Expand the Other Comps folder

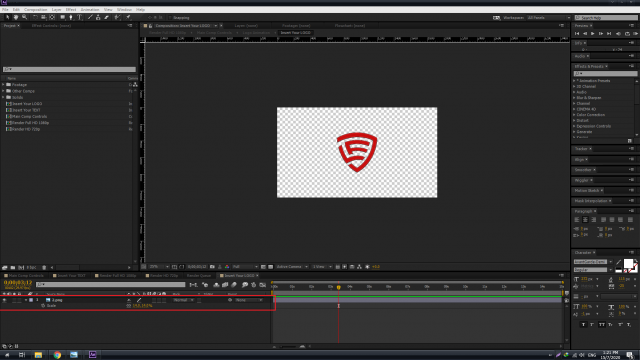click(3, 91)
